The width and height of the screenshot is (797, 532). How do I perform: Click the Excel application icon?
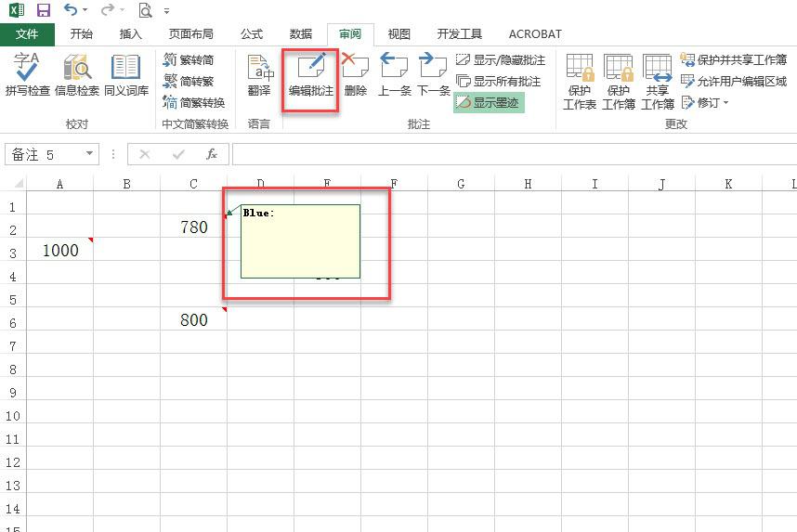(x=17, y=9)
